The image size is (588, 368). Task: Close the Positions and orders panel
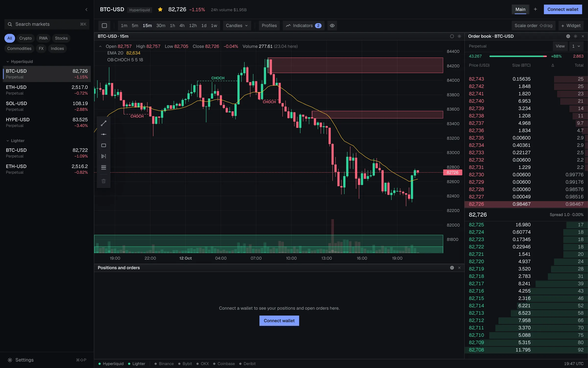459,268
